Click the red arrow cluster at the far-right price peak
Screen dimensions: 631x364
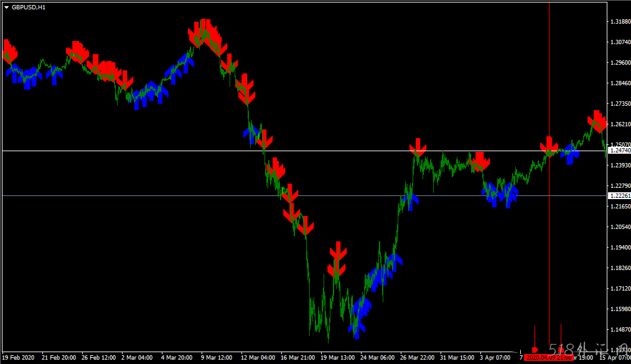598,121
